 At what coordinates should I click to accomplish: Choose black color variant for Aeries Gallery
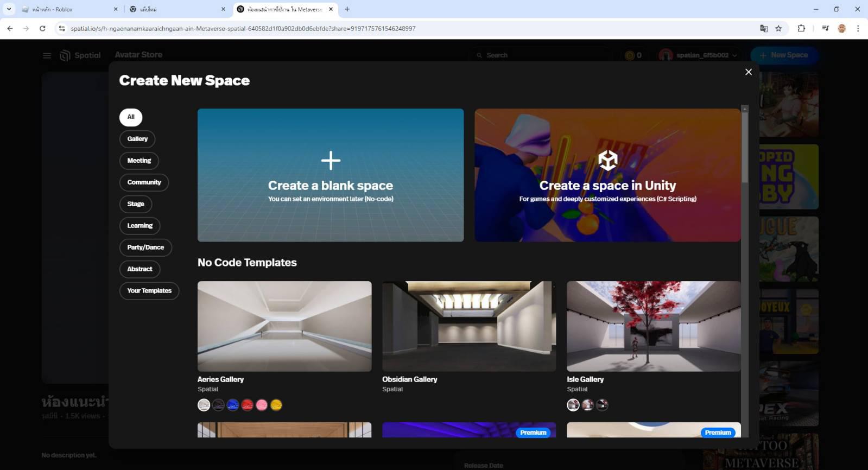click(x=218, y=405)
